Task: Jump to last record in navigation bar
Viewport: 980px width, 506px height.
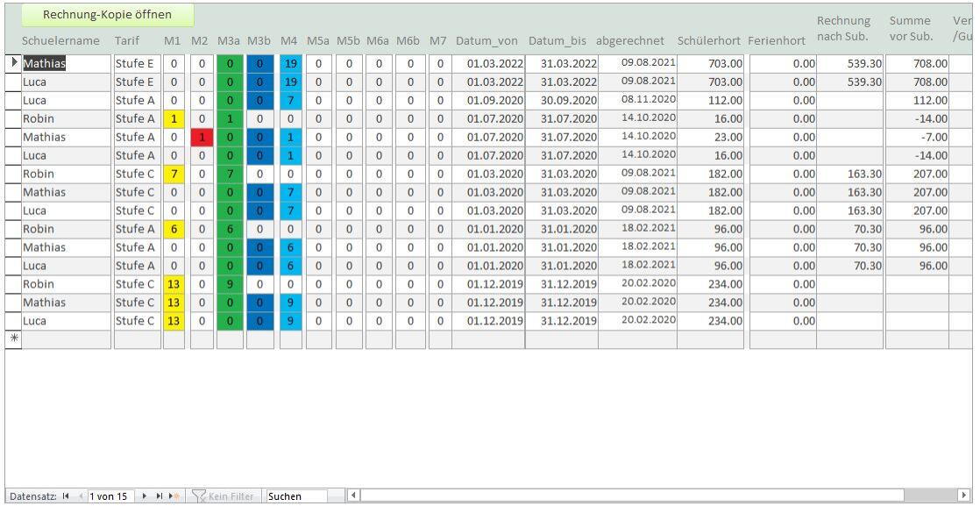Action: point(159,496)
